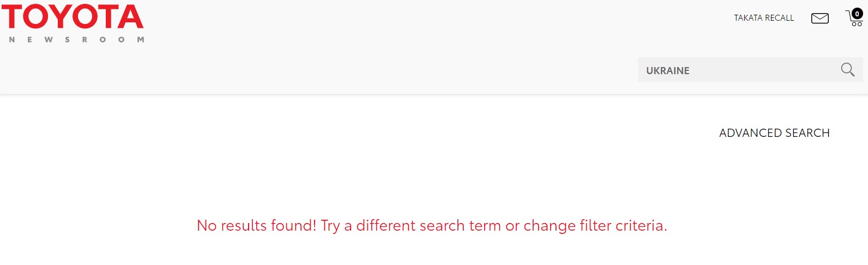Click the word ADVANCED above results
The height and width of the screenshot is (265, 868).
751,133
